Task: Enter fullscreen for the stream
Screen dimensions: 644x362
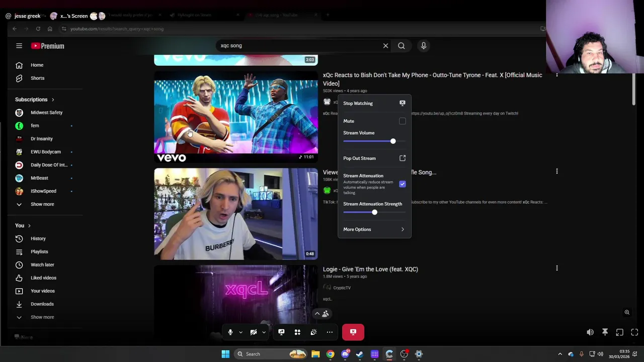Action: pyautogui.click(x=634, y=332)
